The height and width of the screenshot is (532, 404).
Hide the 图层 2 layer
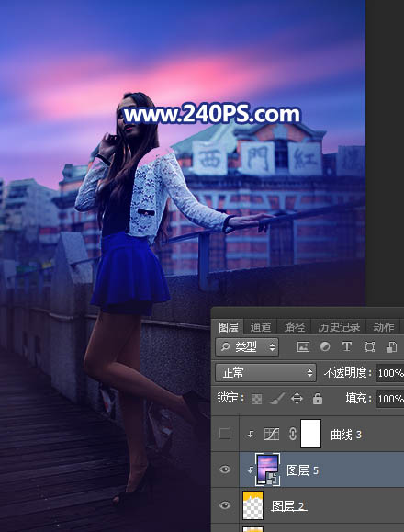click(225, 505)
